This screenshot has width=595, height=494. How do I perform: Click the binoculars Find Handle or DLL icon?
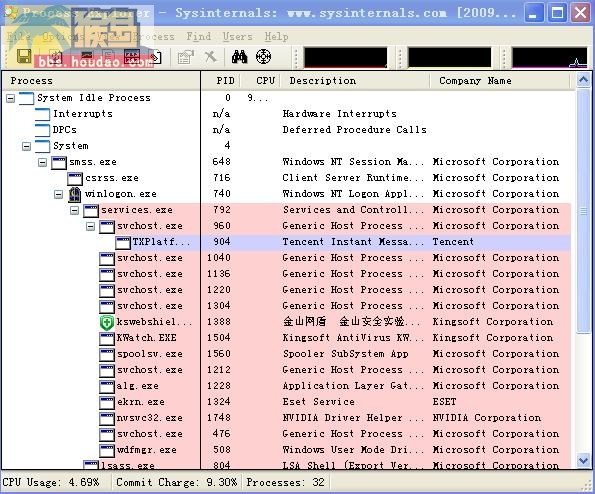(239, 57)
